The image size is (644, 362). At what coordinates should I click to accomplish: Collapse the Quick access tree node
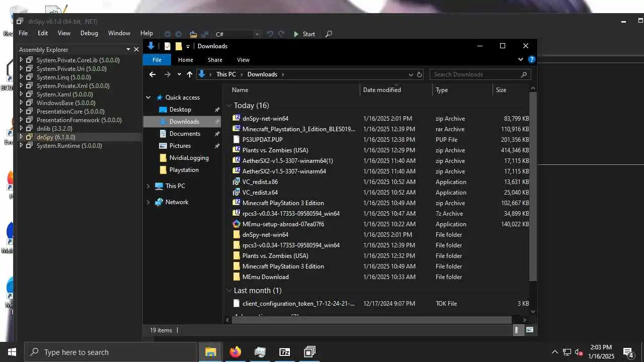(x=148, y=98)
